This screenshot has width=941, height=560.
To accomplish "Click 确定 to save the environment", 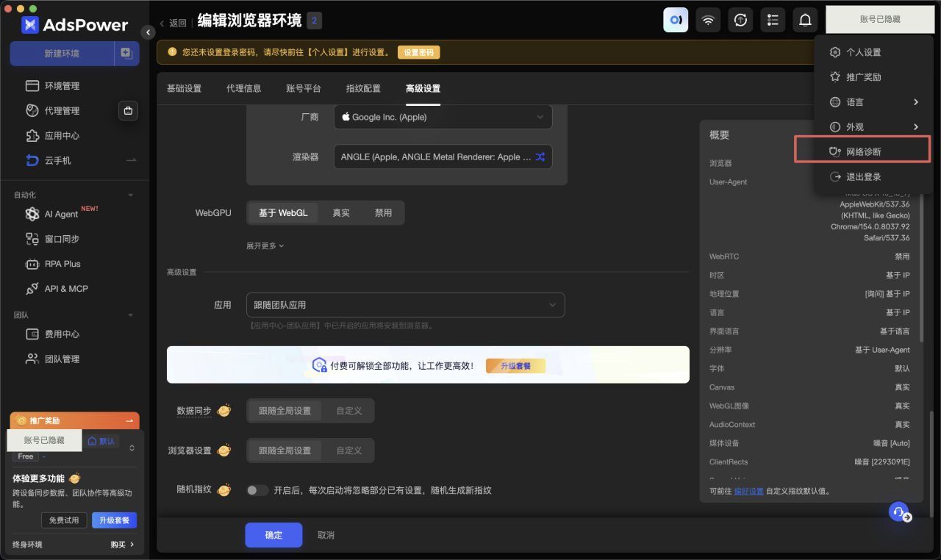I will point(273,535).
